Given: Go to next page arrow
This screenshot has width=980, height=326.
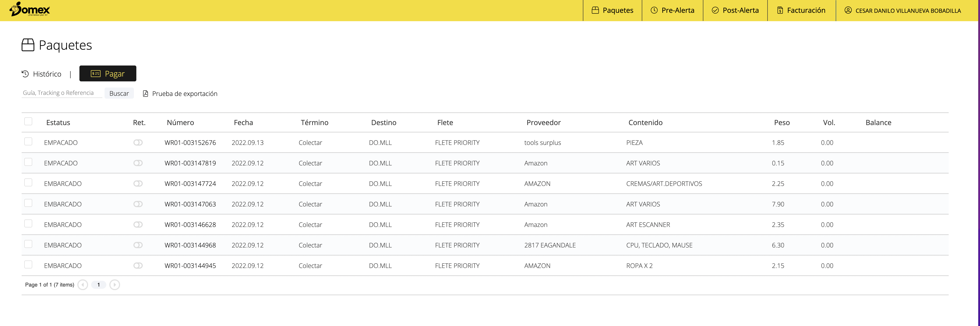Looking at the screenshot, I should 115,285.
